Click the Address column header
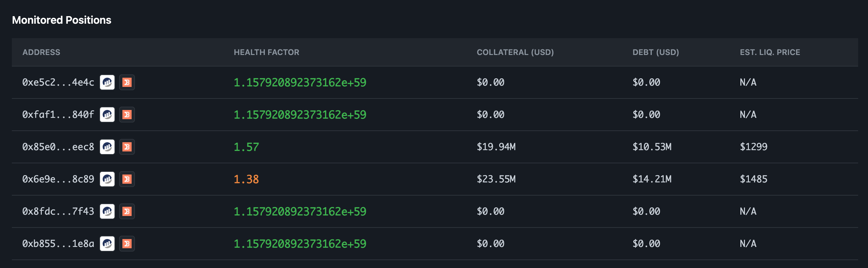 pos(41,52)
